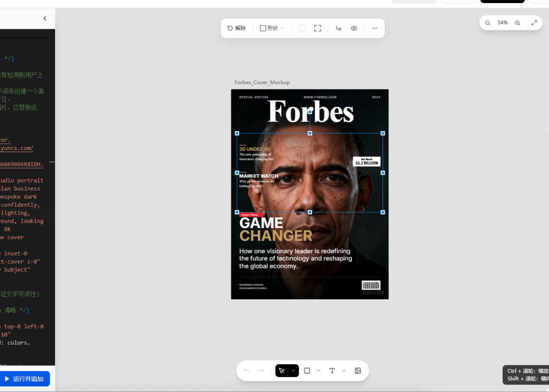
Task: Expand canvas to fullscreen with the arrows icon
Action: (534, 23)
